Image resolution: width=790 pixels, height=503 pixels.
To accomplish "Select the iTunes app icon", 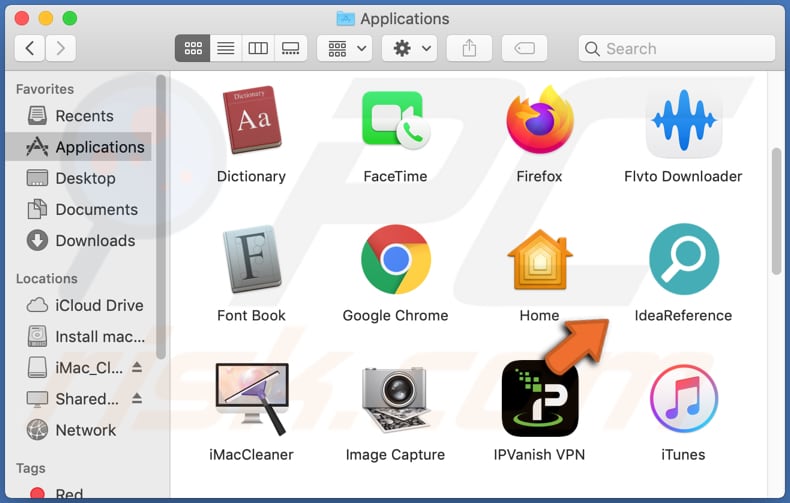I will [x=684, y=398].
